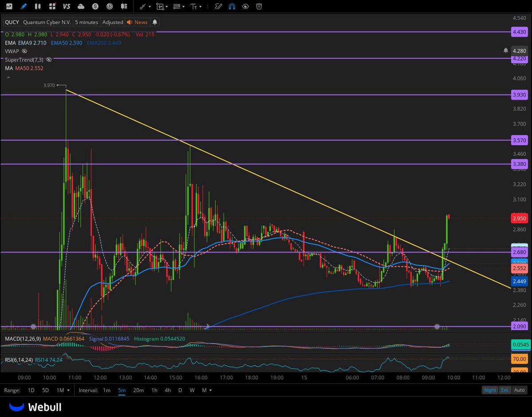Select 4h interval
Screen dimensions: 532x417
[168, 390]
